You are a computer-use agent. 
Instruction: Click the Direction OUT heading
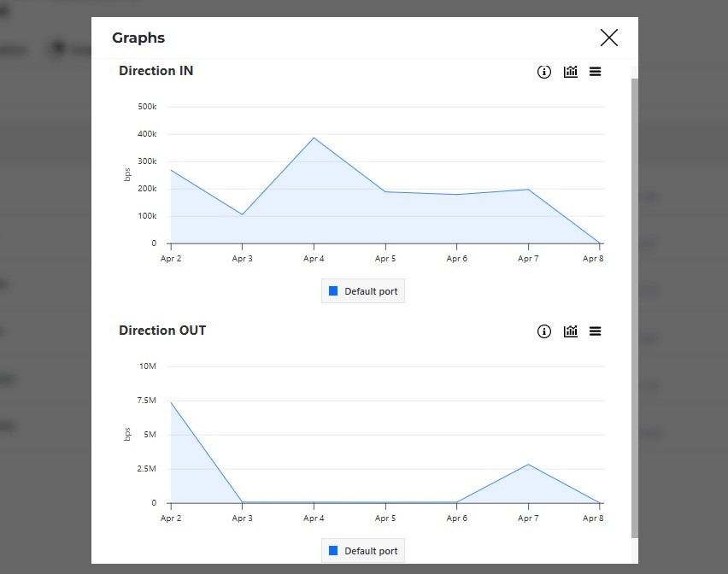coord(162,331)
